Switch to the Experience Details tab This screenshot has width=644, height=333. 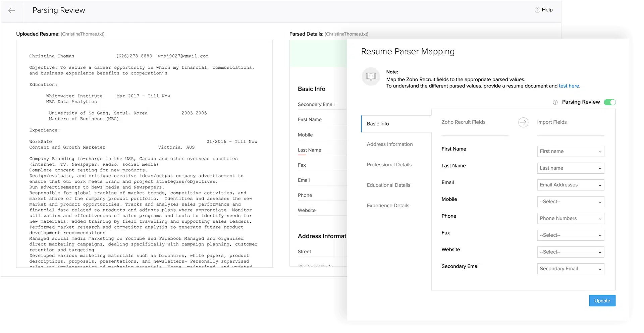click(388, 205)
